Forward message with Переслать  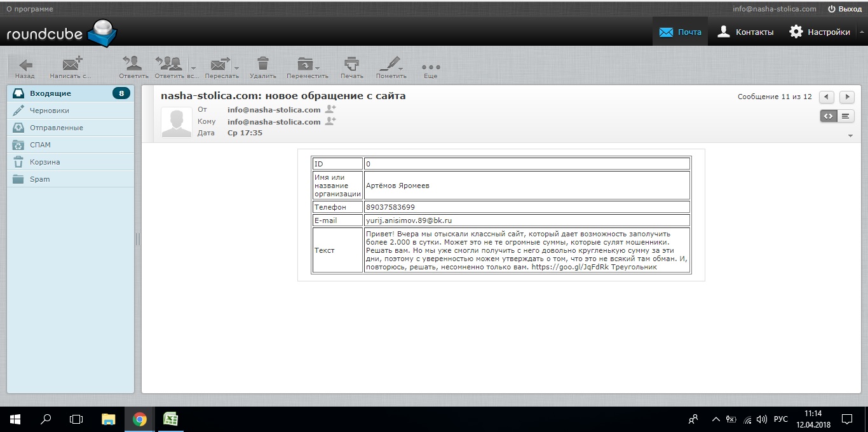(220, 67)
